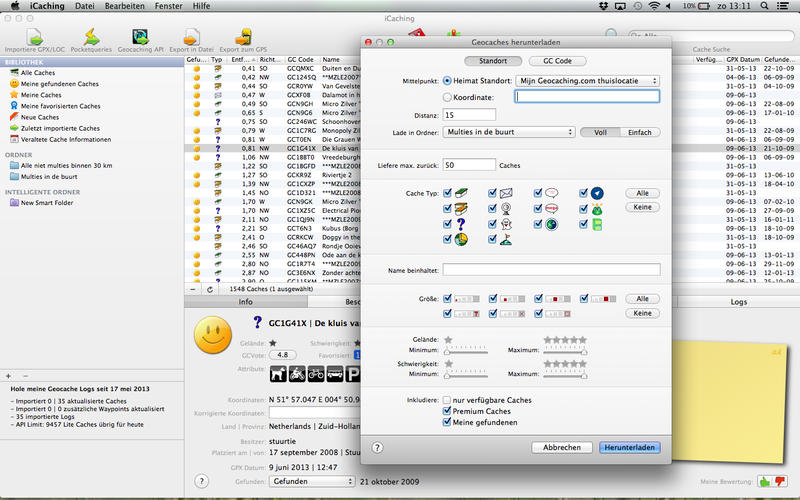Click the plus icon under the sidebar
Viewport: 800px width, 500px height.
point(8,376)
